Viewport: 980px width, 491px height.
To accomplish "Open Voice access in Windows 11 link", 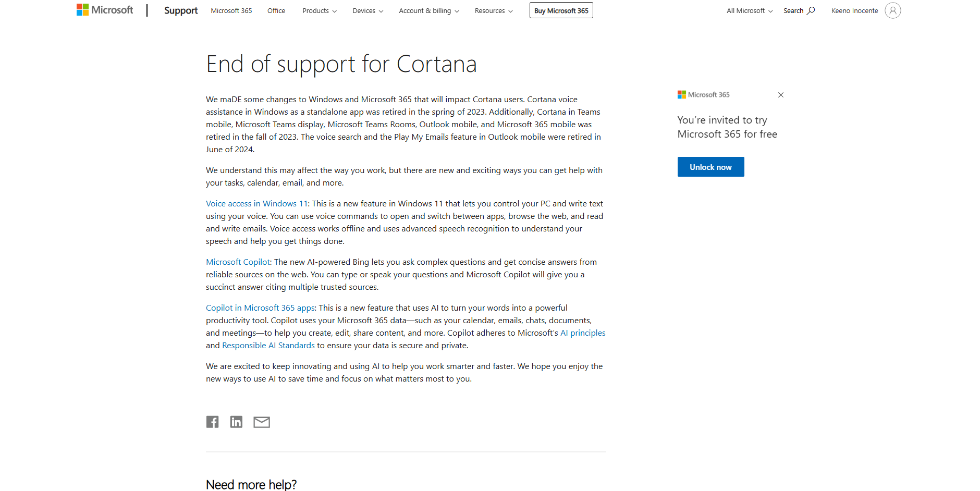I will pos(257,204).
